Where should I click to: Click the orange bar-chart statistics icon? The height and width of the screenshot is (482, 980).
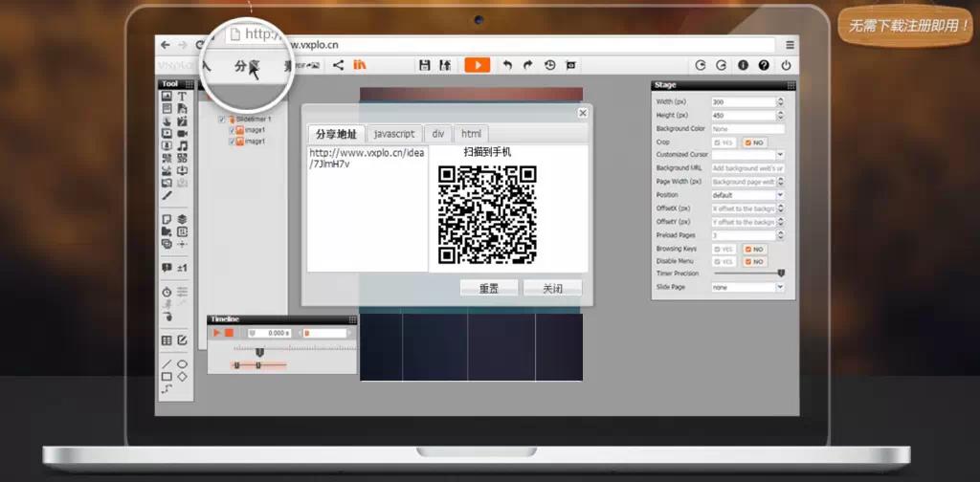pos(360,65)
